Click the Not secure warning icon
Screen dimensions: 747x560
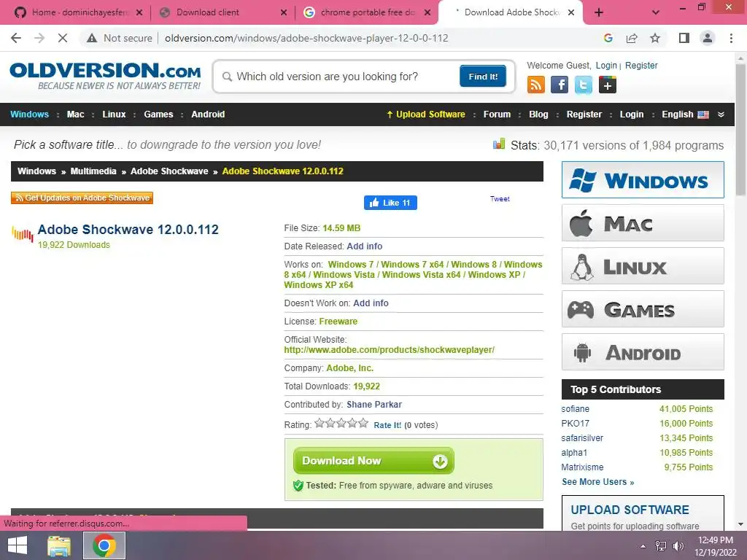tap(92, 38)
